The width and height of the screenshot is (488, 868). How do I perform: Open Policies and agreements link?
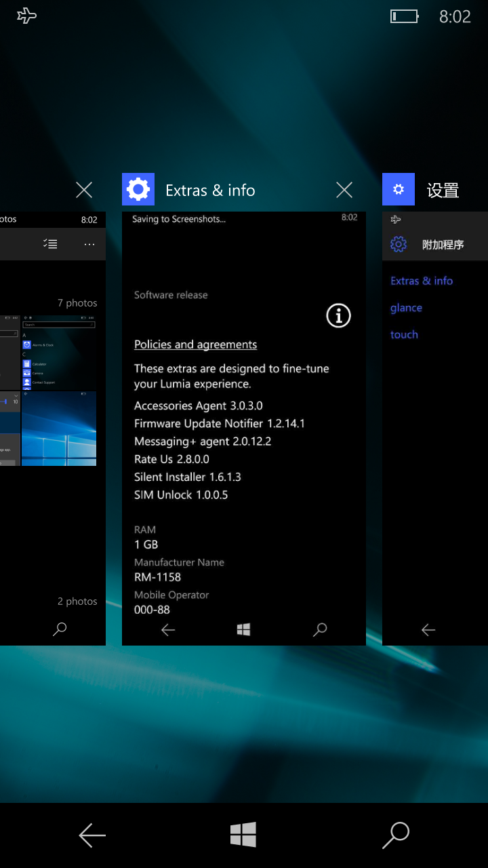point(195,344)
